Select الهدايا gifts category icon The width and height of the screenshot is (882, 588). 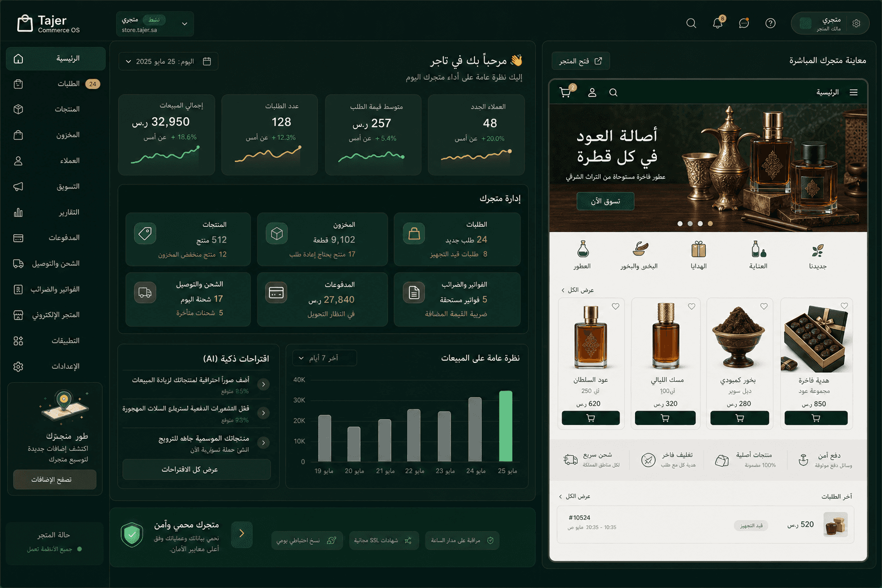[698, 249]
